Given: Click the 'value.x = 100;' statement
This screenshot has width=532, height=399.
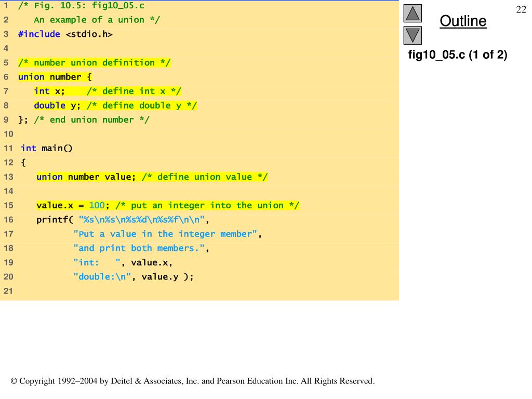Looking at the screenshot, I should tap(73, 205).
